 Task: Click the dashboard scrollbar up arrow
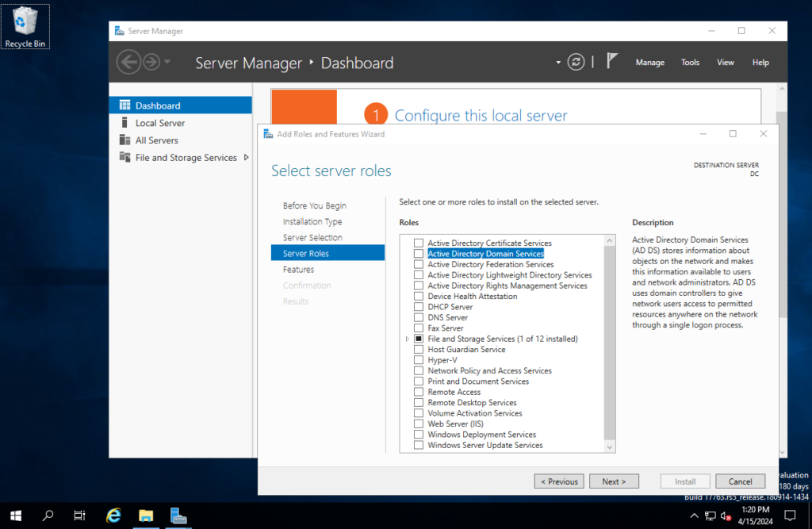[x=783, y=90]
